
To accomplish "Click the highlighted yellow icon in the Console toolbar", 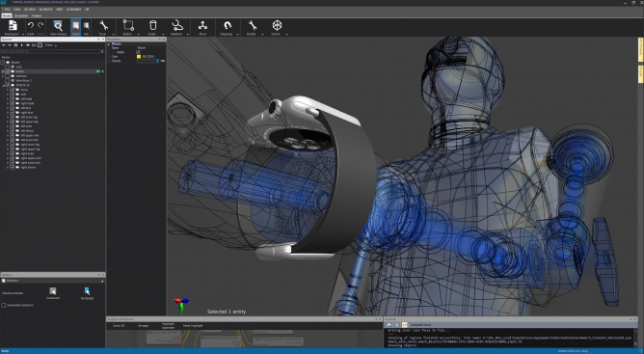I will click(404, 325).
